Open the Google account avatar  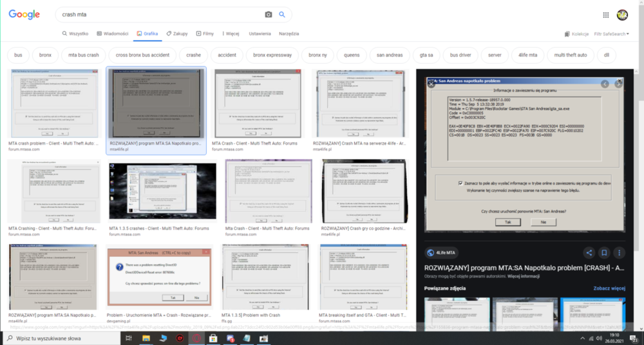pyautogui.click(x=622, y=15)
